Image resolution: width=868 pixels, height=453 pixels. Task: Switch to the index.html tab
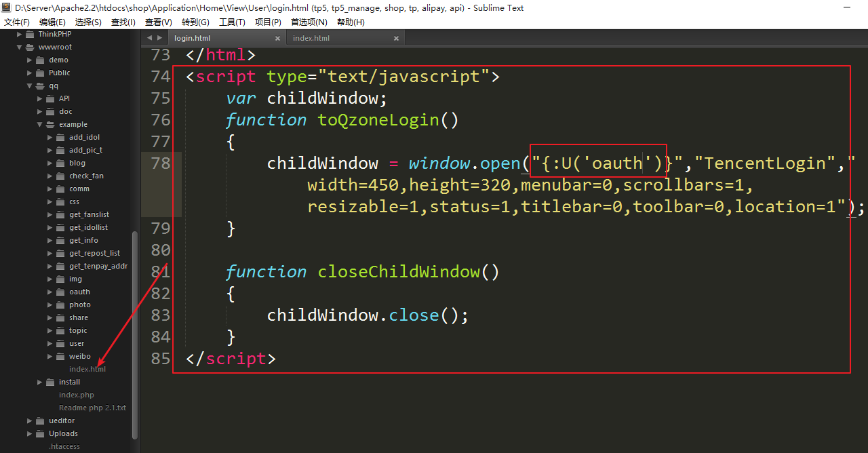click(311, 38)
